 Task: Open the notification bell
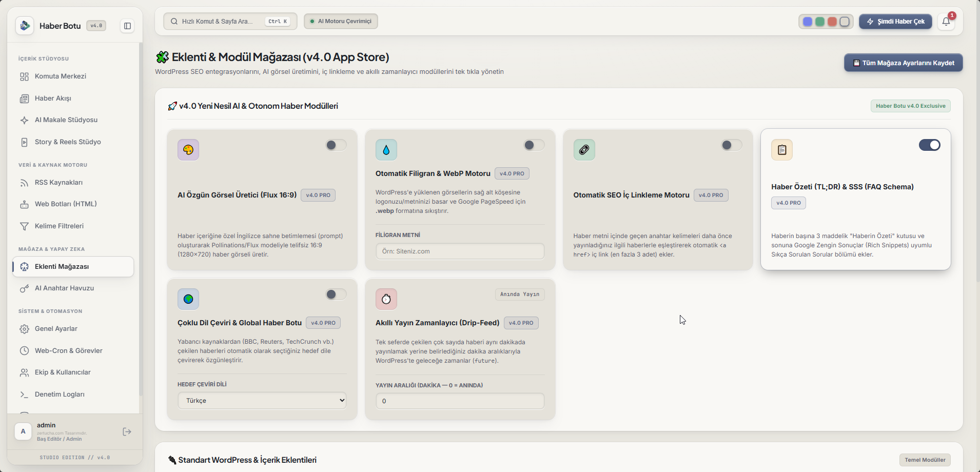[946, 22]
